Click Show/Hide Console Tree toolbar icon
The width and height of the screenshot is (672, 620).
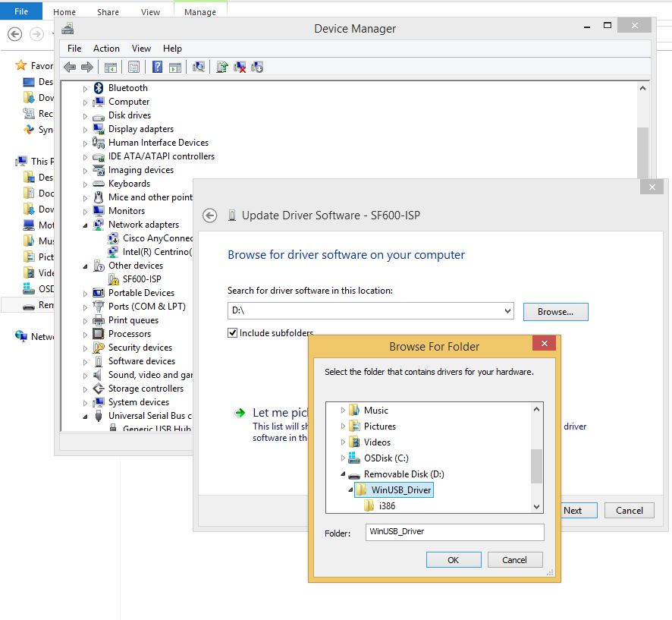(111, 67)
